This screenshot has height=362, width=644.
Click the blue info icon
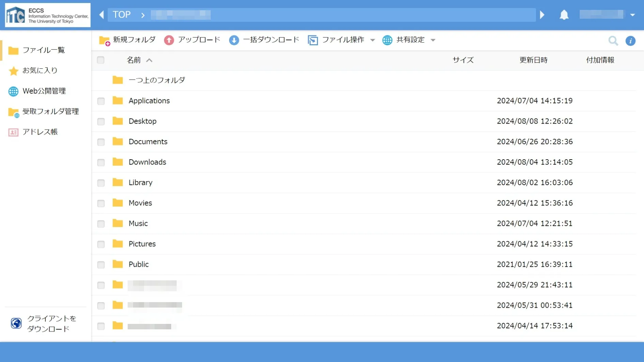(x=630, y=41)
